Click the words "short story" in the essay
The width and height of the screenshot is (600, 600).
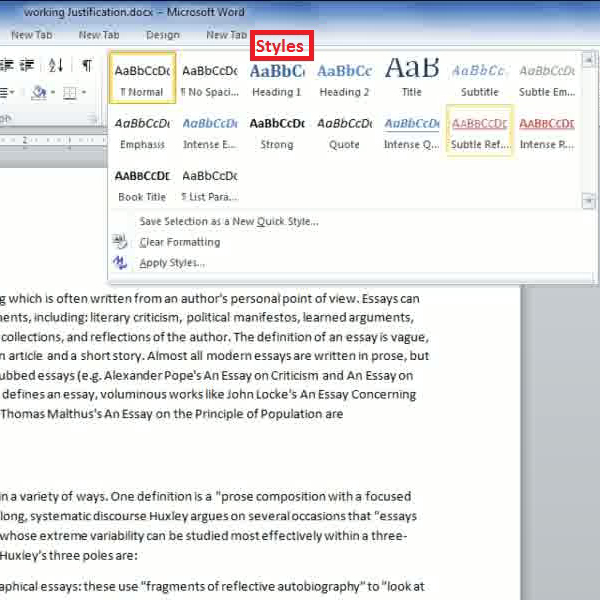tap(112, 356)
